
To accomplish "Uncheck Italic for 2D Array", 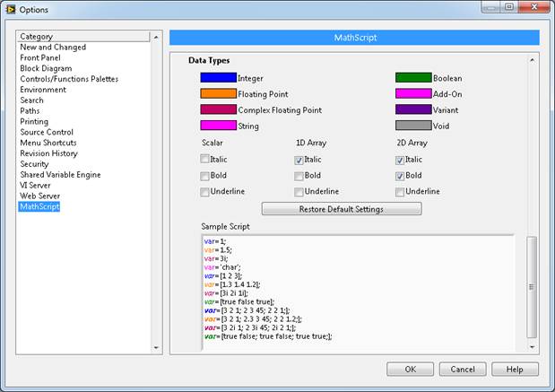I will click(400, 160).
